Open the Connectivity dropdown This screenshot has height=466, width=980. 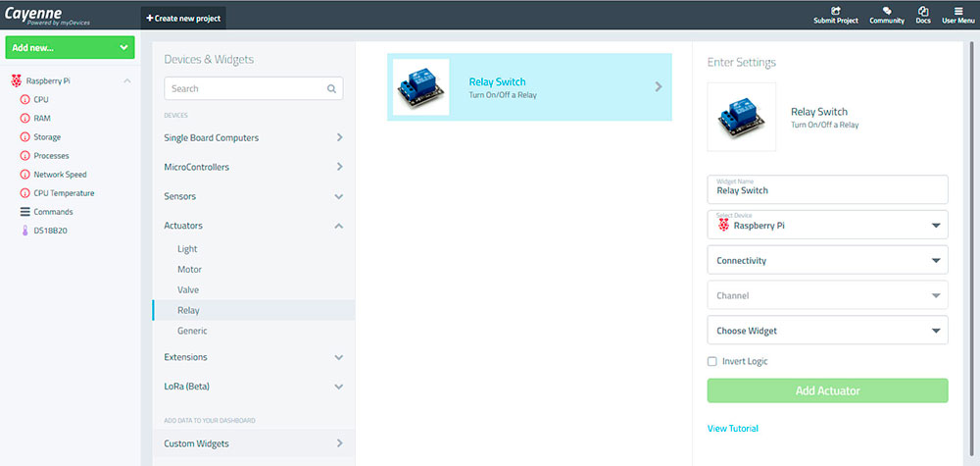coord(827,261)
